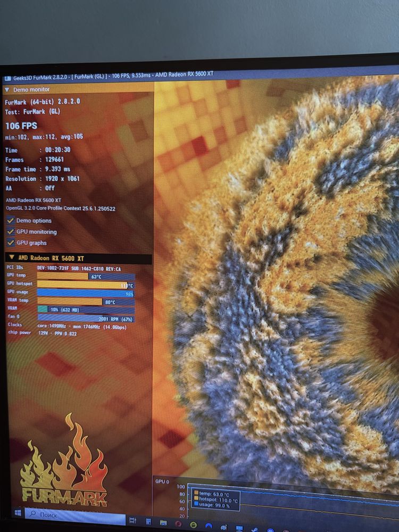Click the min:102, max:112, avg:105 line
The height and width of the screenshot is (532, 399).
pos(44,137)
